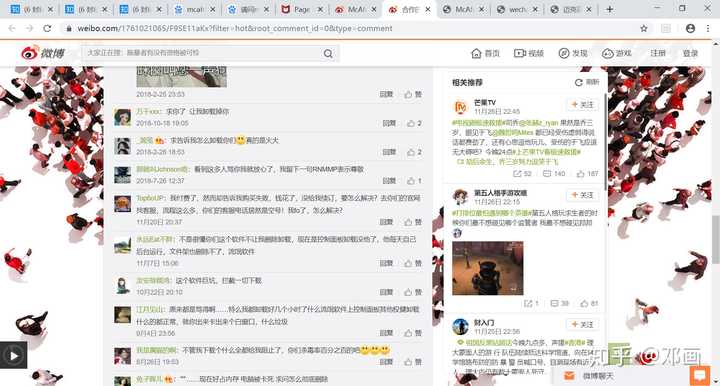720x386 pixels.
Task: Click the search magnifier icon in Weibo header
Action: coord(328,54)
